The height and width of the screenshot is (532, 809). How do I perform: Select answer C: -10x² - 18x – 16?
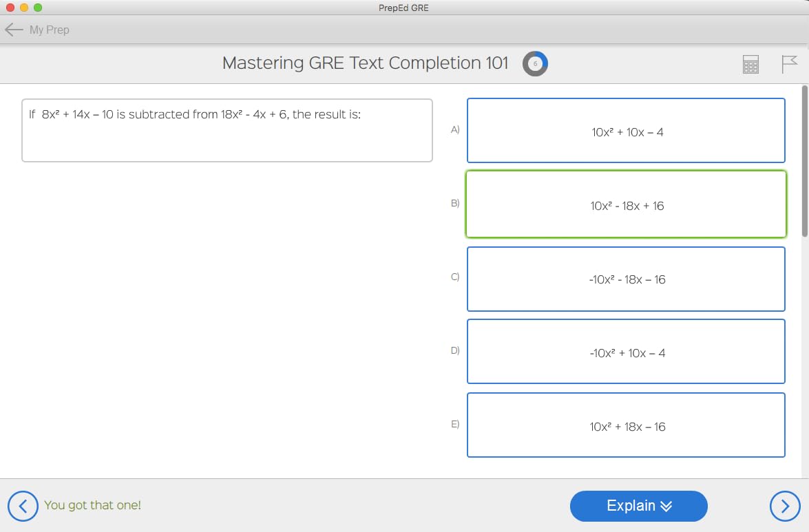click(626, 279)
